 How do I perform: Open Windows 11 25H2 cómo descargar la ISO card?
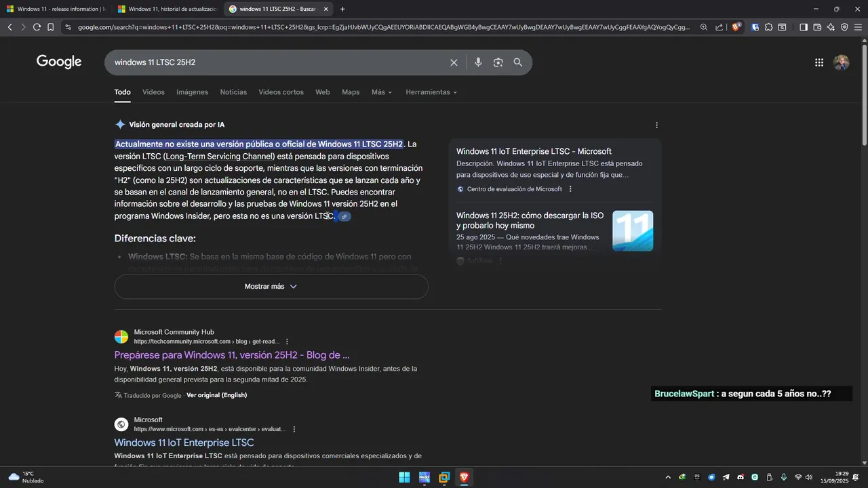click(x=530, y=220)
